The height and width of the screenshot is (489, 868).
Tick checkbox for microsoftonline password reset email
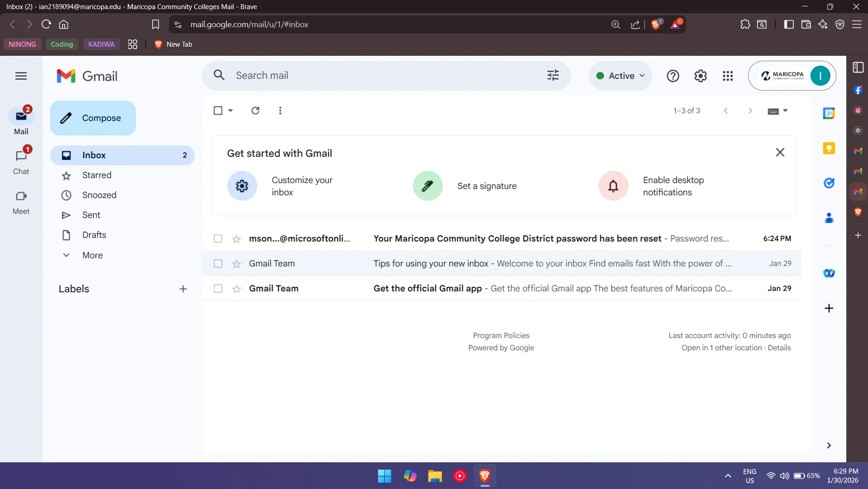pos(218,239)
